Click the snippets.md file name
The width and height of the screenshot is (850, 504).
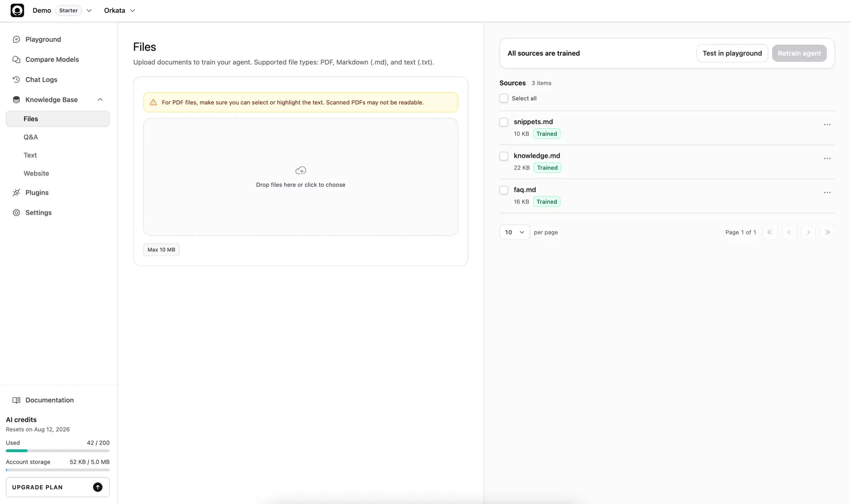coord(533,122)
